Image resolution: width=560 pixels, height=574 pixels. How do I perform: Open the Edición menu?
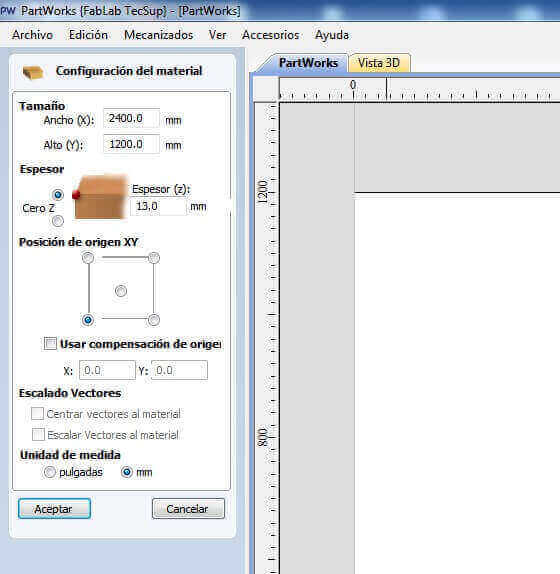tap(88, 35)
